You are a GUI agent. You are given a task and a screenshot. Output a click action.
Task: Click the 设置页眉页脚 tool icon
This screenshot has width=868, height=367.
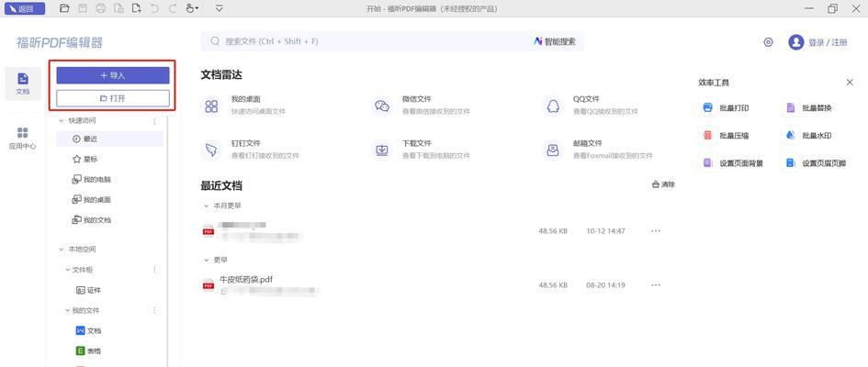pos(790,163)
